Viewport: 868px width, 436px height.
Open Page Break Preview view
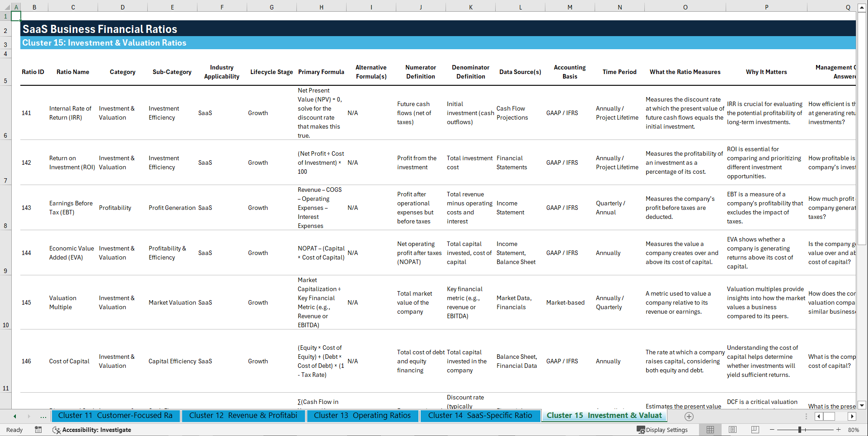(x=755, y=430)
